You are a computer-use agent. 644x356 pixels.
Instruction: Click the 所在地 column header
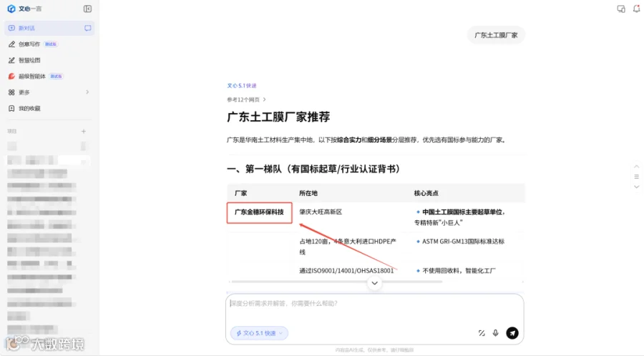308,193
